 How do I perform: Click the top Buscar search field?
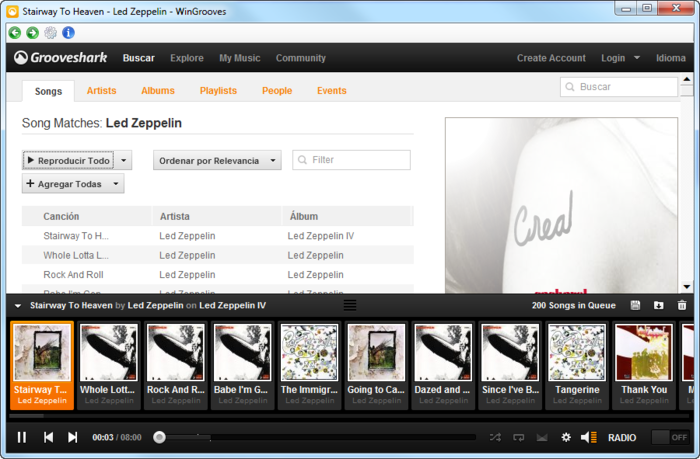[x=619, y=87]
